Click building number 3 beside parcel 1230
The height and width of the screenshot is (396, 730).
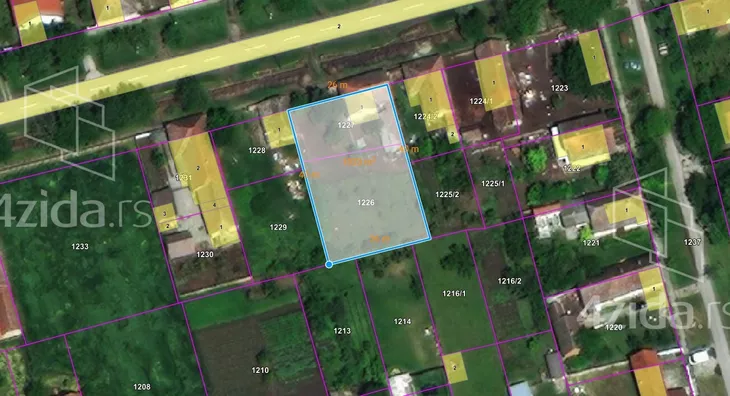click(x=164, y=214)
